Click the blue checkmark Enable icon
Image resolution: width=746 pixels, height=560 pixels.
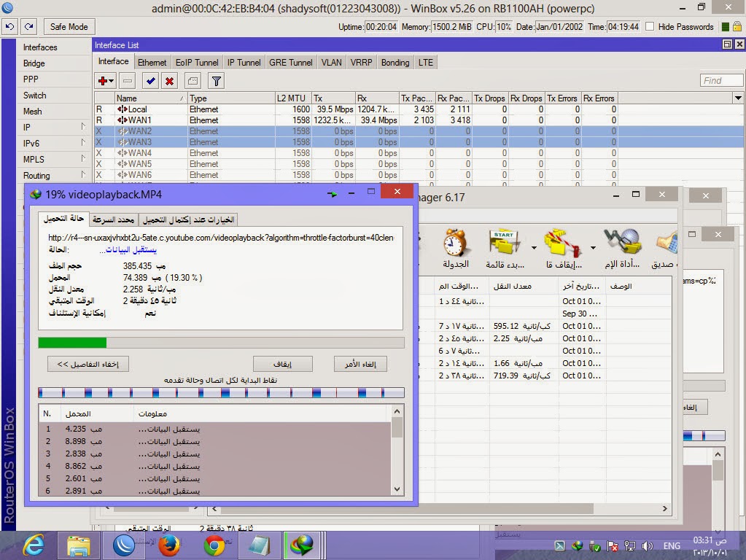(x=151, y=81)
